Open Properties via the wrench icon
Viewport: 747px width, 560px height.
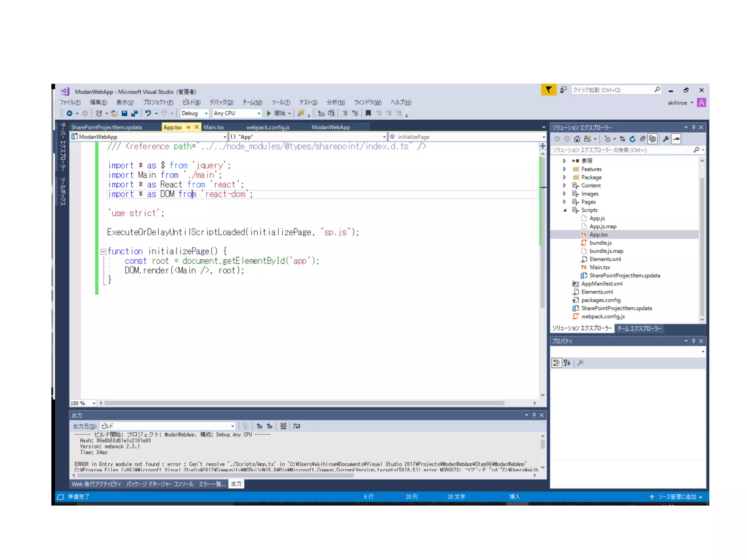click(665, 139)
